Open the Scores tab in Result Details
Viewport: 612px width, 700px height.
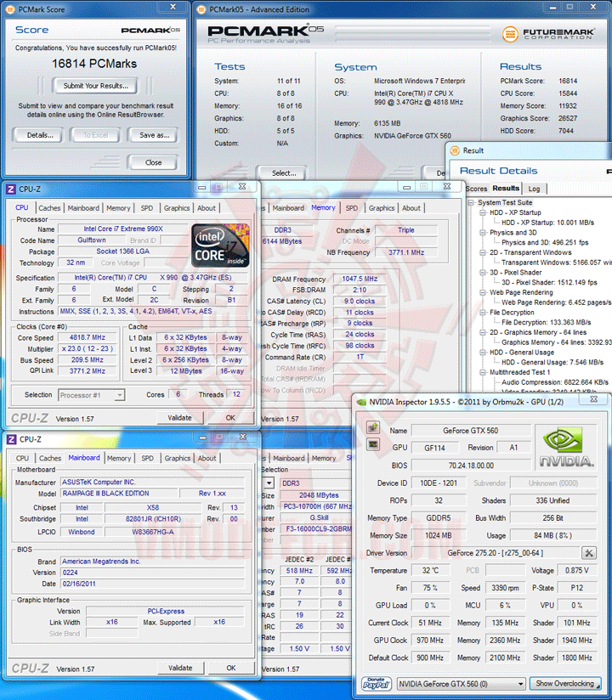click(x=476, y=189)
